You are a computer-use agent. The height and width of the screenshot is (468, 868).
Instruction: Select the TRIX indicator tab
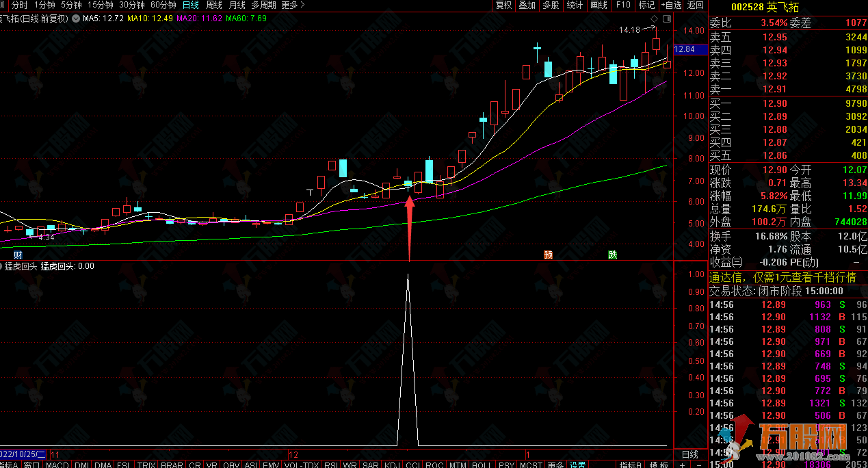146,465
